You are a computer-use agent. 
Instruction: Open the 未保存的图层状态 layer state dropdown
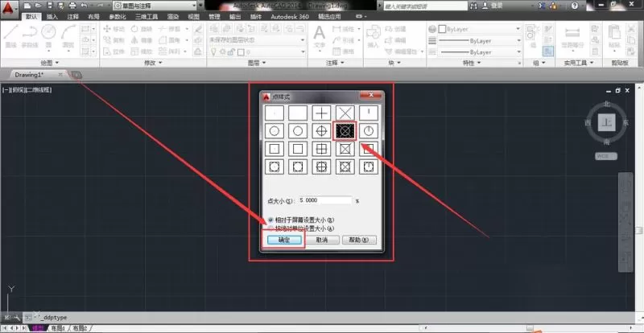[x=257, y=40]
